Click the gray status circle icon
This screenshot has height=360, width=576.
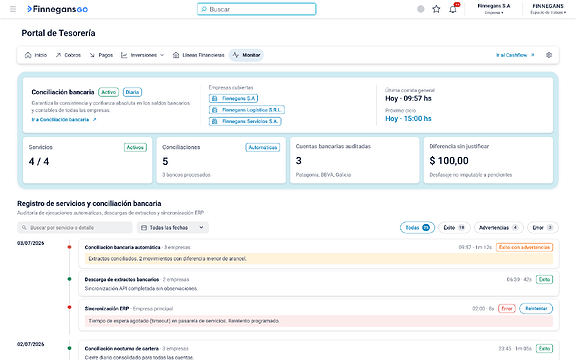(x=421, y=9)
